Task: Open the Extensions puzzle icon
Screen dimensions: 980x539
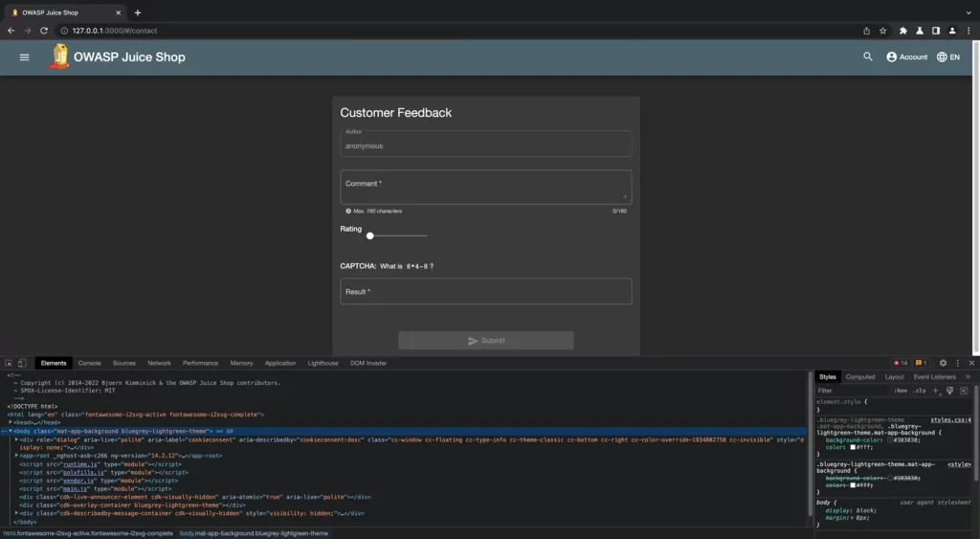Action: [x=903, y=31]
